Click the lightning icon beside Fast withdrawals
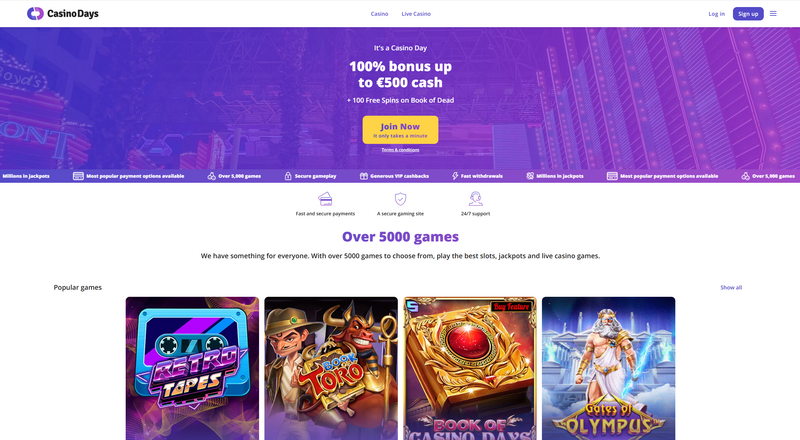The width and height of the screenshot is (800, 440). 455,176
